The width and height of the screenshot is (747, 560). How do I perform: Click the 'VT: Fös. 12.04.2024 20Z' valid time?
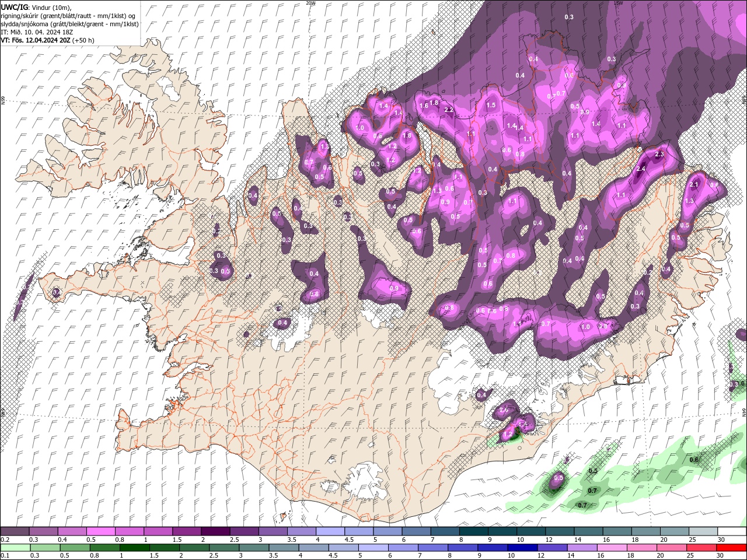pos(36,40)
